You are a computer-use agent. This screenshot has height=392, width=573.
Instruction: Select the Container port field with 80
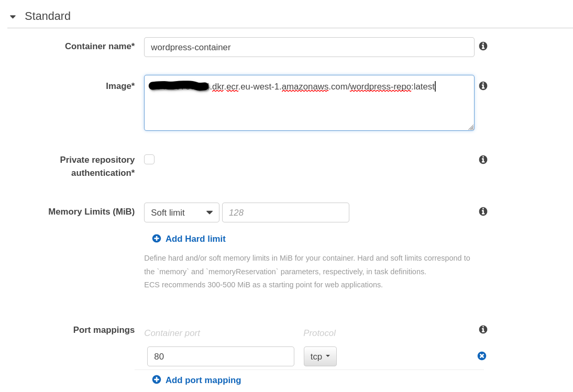pos(220,356)
